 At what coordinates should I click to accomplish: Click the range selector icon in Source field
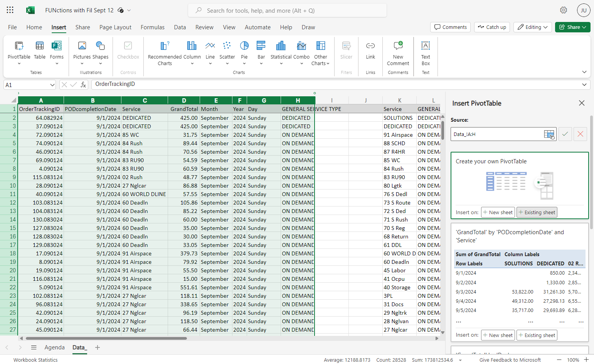click(x=549, y=134)
